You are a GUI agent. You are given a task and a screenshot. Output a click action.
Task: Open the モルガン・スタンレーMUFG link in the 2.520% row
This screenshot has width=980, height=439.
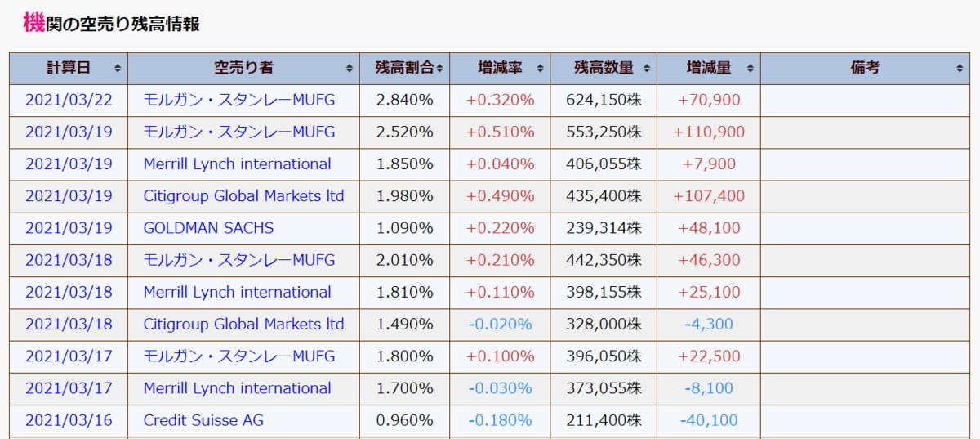point(239,132)
